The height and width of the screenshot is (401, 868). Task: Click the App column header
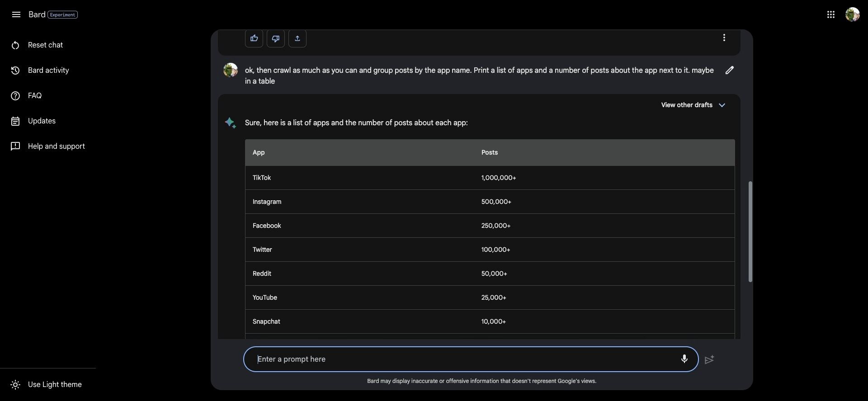pos(259,152)
